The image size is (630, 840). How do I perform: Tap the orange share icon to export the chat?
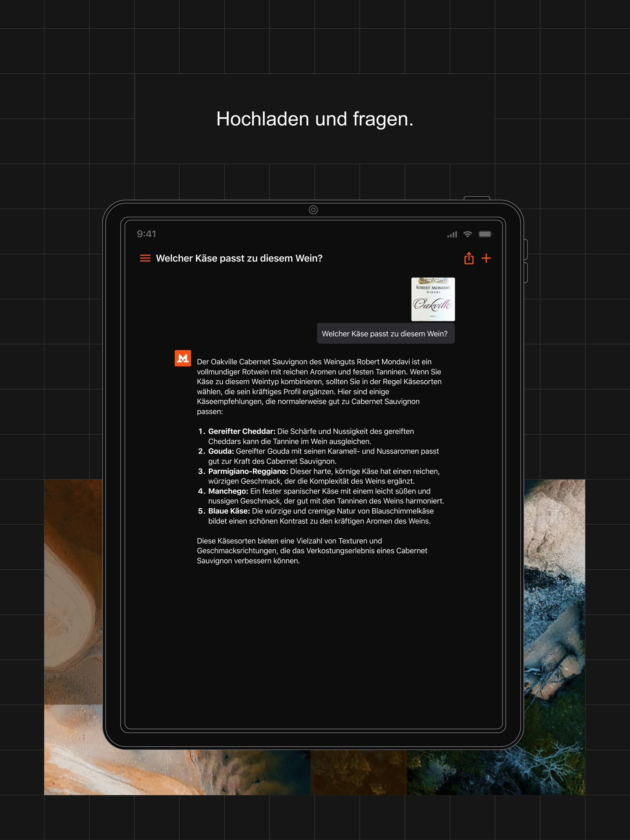pos(469,258)
